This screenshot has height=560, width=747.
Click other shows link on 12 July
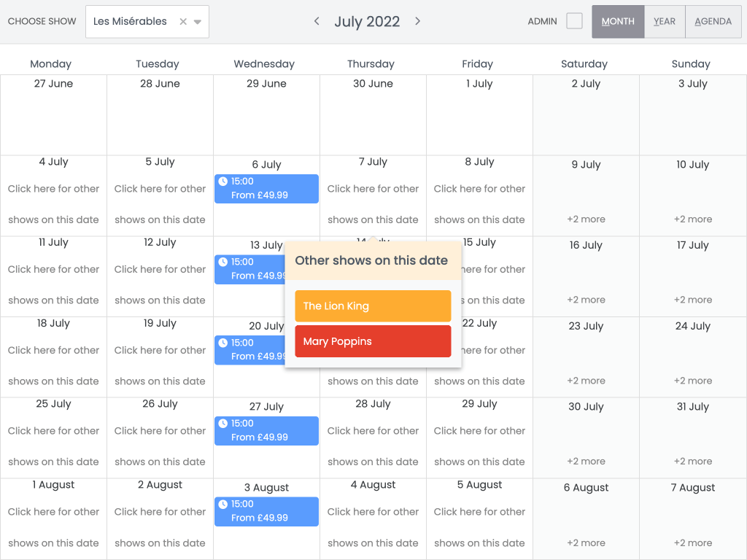click(x=160, y=285)
